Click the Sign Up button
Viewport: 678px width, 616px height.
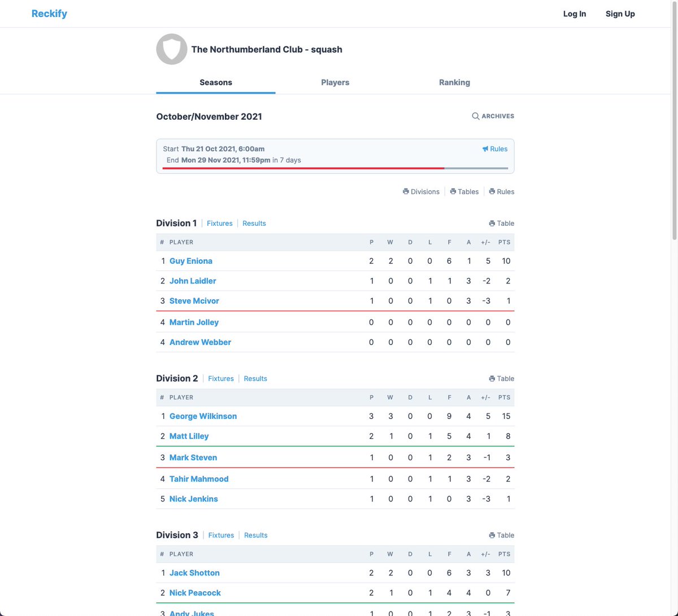620,14
